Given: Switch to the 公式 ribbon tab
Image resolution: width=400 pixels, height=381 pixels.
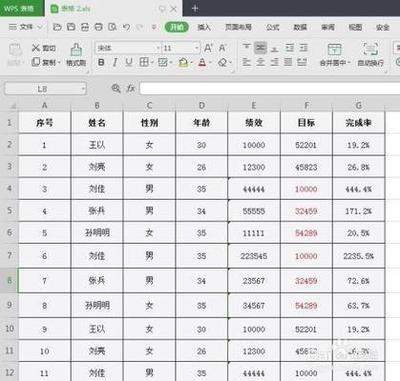Looking at the screenshot, I should (272, 27).
